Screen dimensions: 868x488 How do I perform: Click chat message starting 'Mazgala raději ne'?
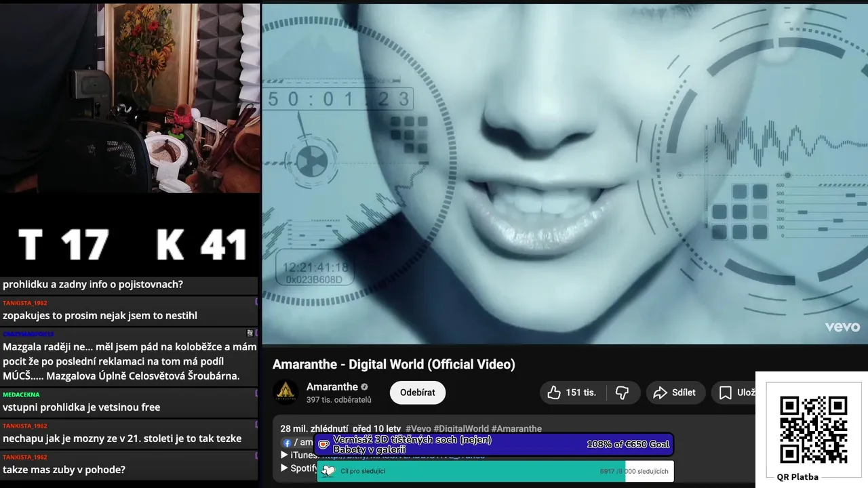pos(129,361)
